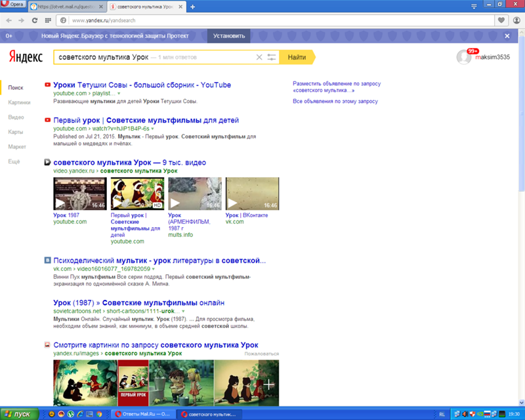Open a new browser tab
Screen dimensions: 525x420
192,7
